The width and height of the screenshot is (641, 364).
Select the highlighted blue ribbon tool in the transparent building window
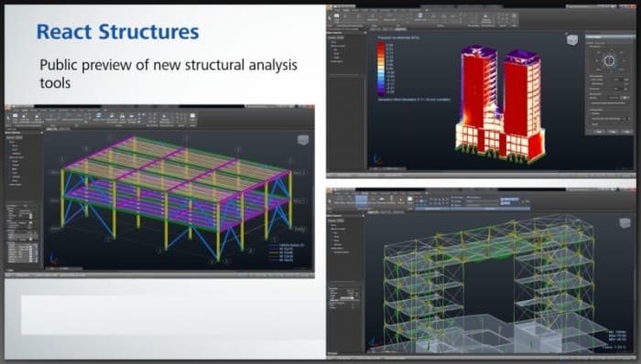pos(362,200)
